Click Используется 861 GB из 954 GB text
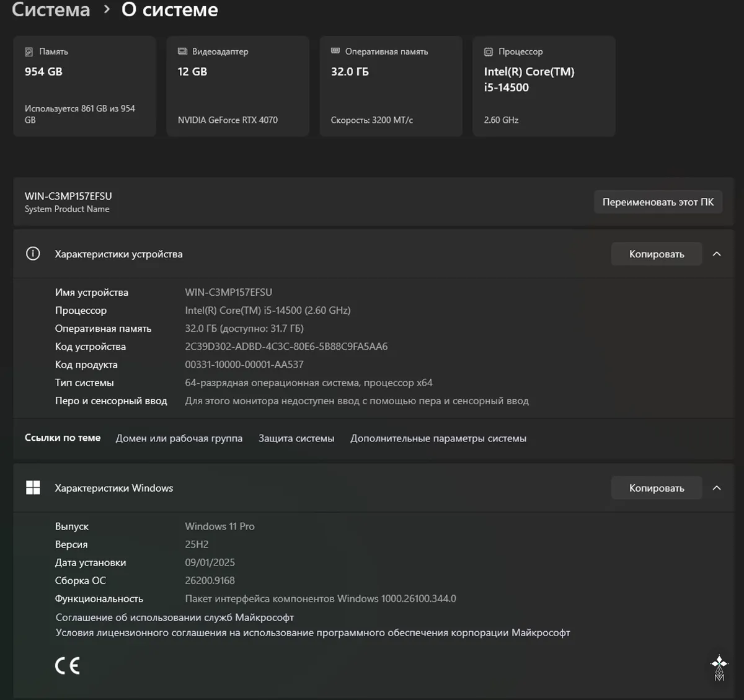 [80, 114]
